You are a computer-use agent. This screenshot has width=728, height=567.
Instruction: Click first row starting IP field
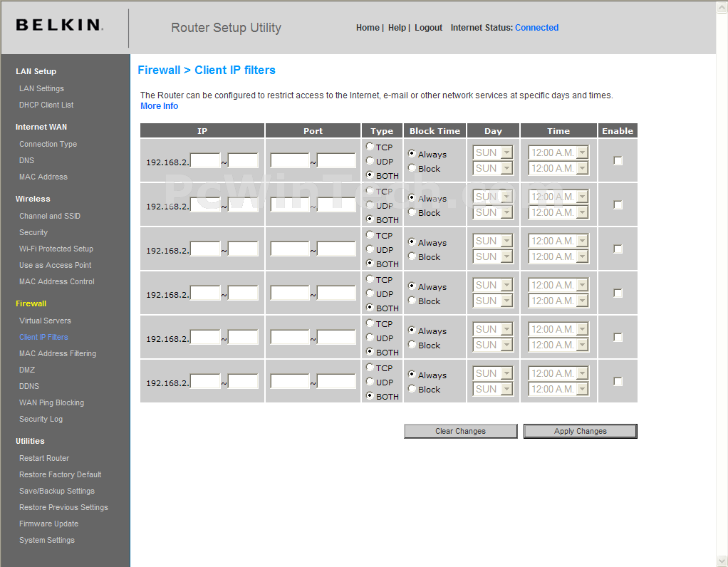click(205, 161)
